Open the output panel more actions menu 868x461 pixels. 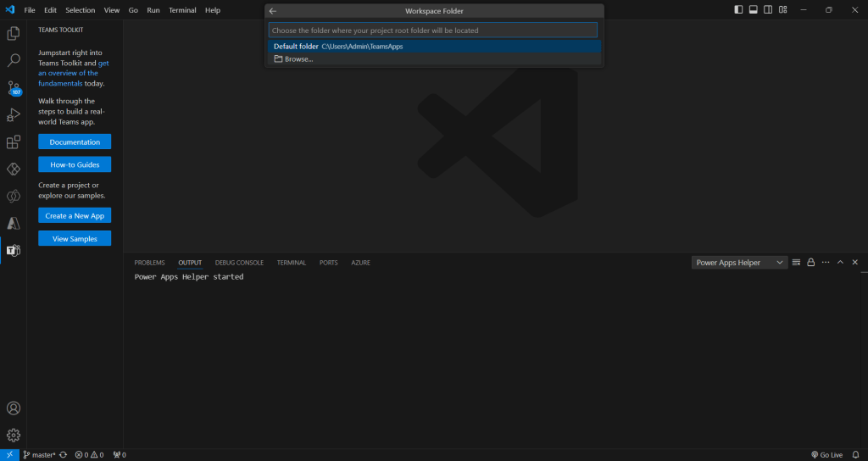click(826, 263)
